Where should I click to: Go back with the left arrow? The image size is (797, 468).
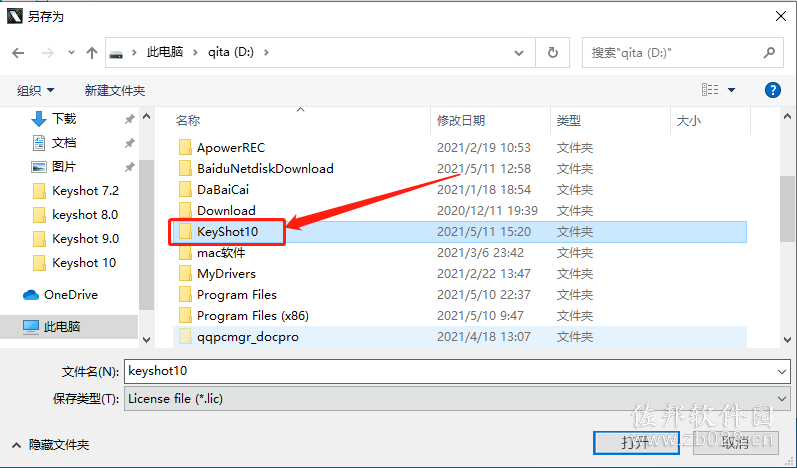coord(18,53)
